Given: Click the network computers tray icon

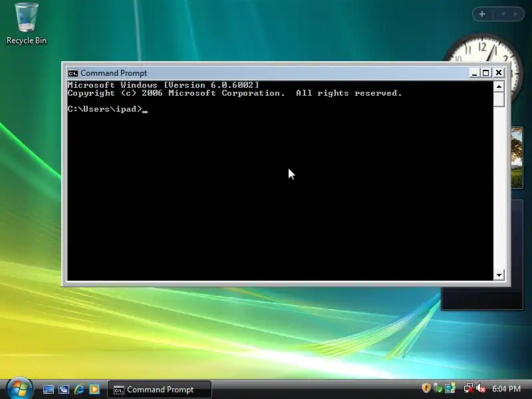Looking at the screenshot, I should click(450, 388).
